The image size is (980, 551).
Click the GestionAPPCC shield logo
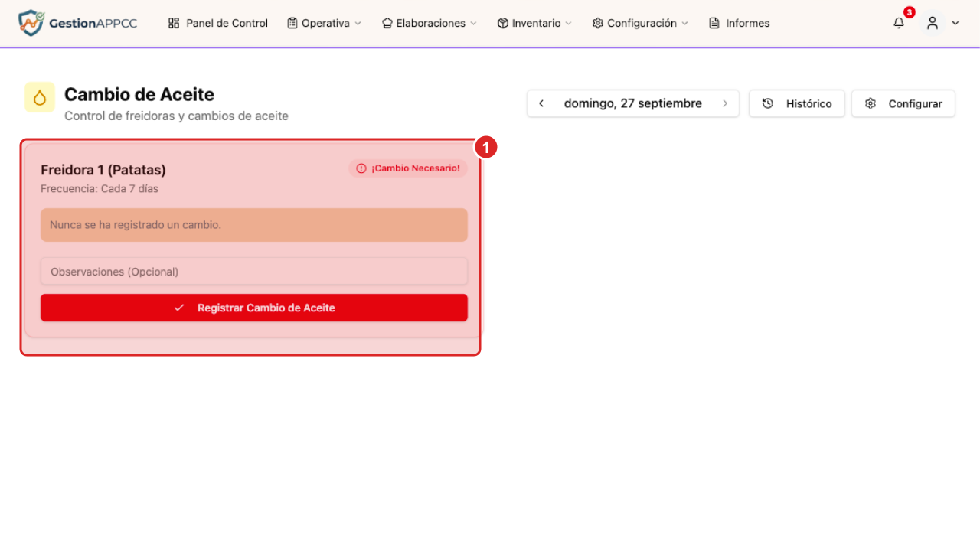31,23
